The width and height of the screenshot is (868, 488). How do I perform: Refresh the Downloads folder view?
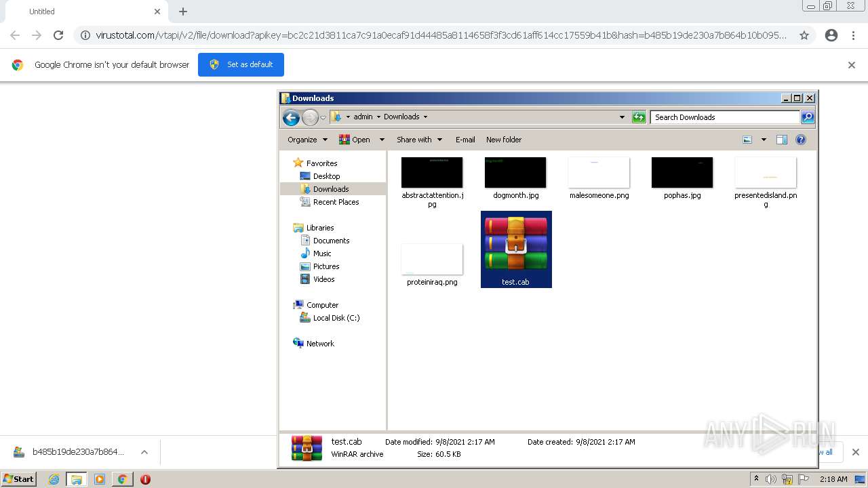pos(639,117)
